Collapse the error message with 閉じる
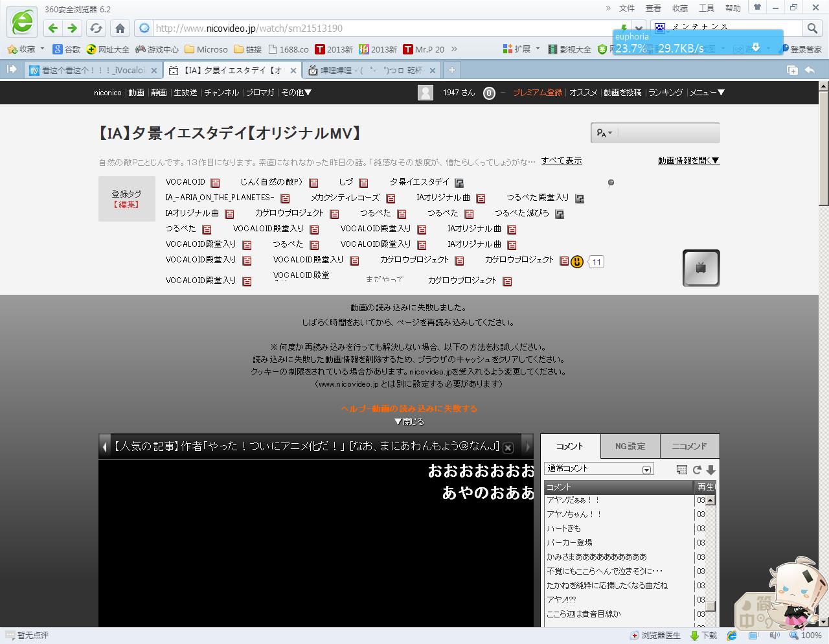Screen dimensions: 829x644 point(409,421)
